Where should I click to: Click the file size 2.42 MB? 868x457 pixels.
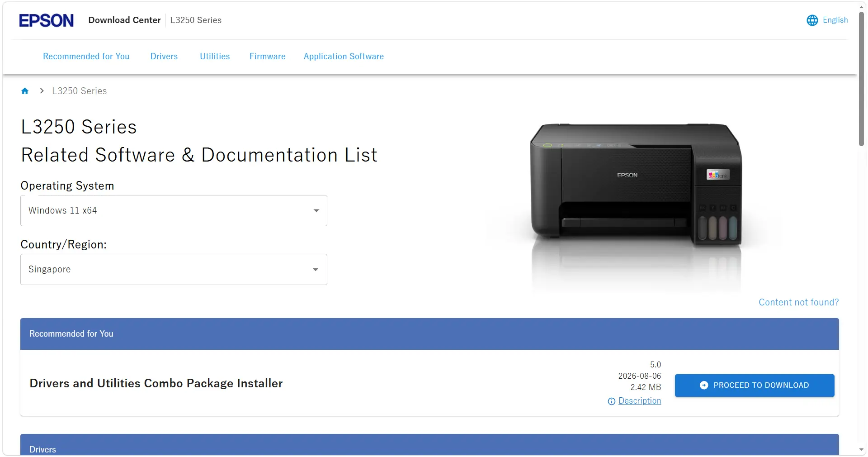(x=646, y=387)
